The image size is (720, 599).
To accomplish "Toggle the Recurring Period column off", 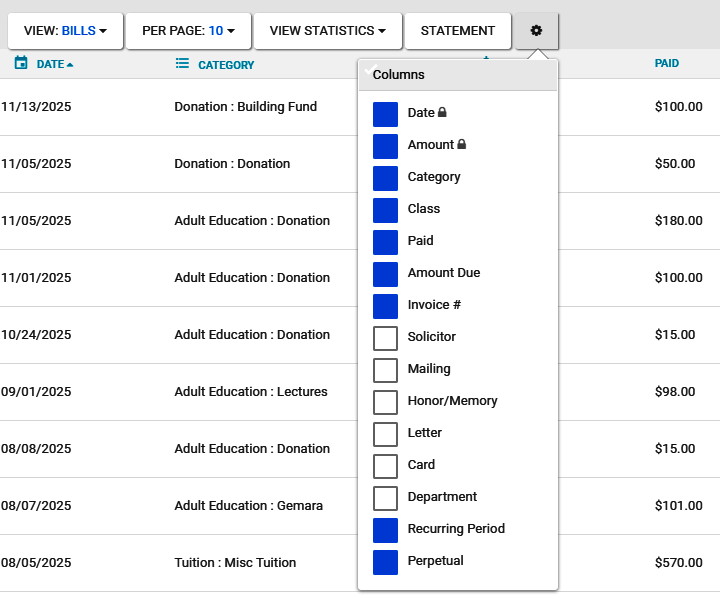I will 385,530.
